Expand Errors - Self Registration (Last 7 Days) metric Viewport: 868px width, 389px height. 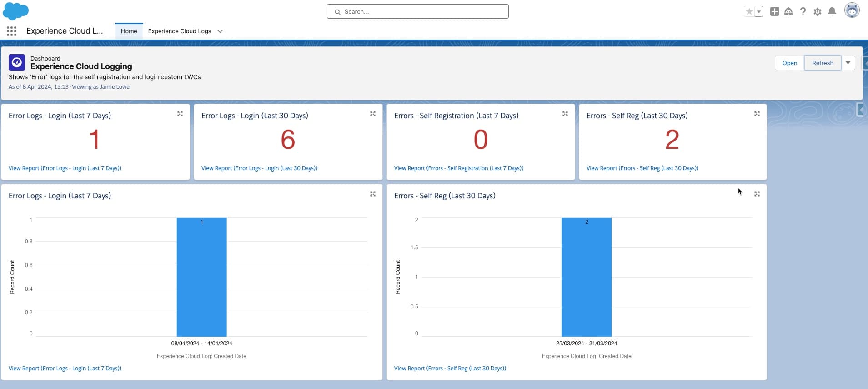point(565,114)
